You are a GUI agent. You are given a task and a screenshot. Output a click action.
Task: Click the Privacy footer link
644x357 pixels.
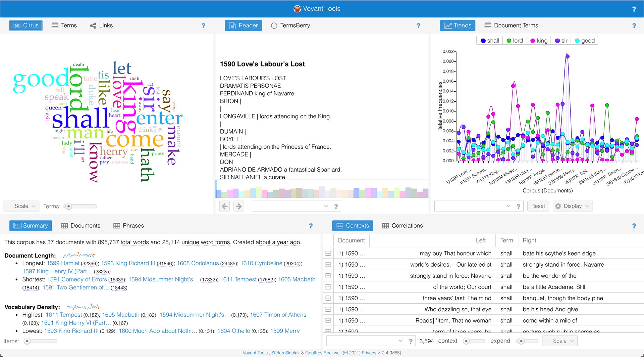pos(369,353)
